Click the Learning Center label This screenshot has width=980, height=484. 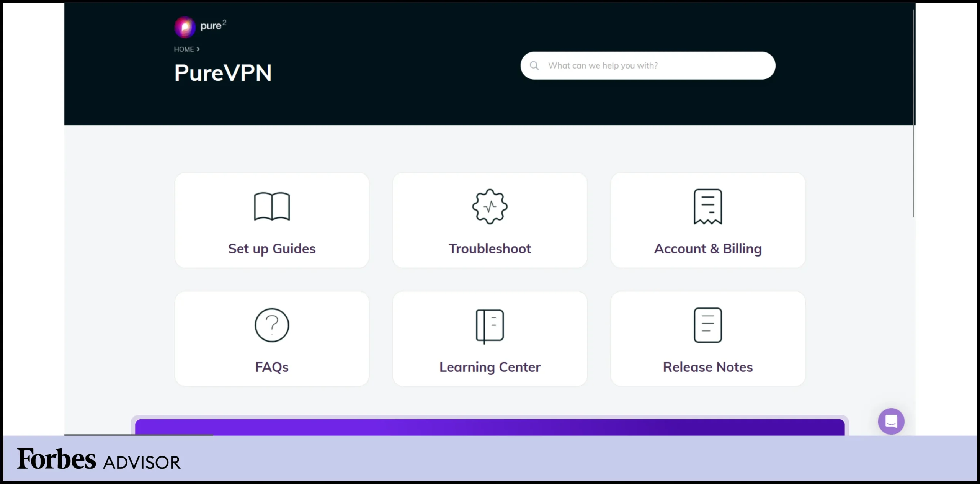pos(490,367)
